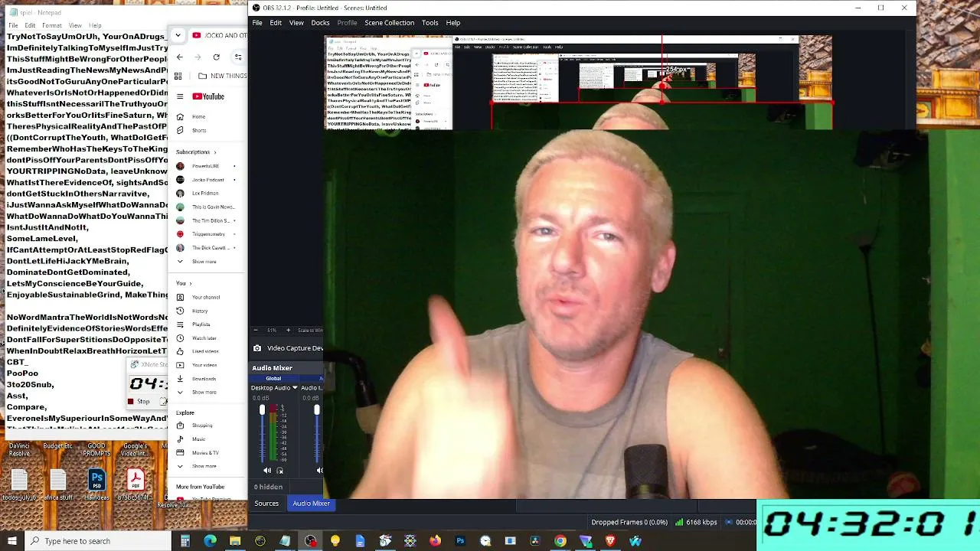Viewport: 980px width, 551px height.
Task: Open Firefox from taskbar
Action: tap(435, 541)
